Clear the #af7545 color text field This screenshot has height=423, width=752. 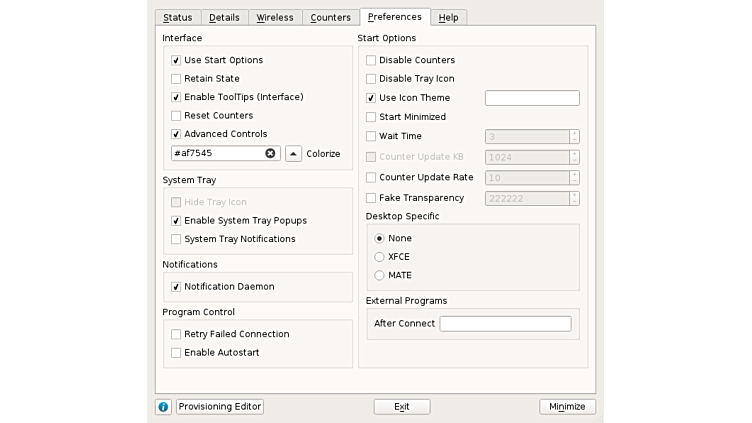270,154
